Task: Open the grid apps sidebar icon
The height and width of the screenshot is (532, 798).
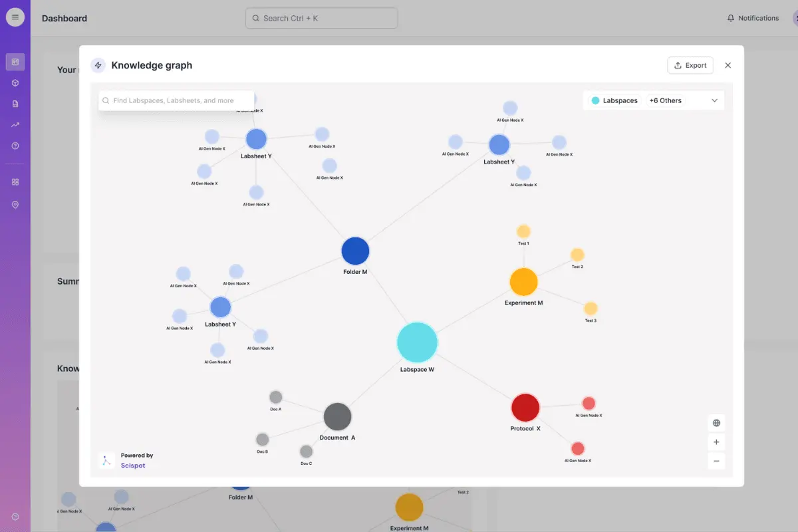Action: click(15, 182)
